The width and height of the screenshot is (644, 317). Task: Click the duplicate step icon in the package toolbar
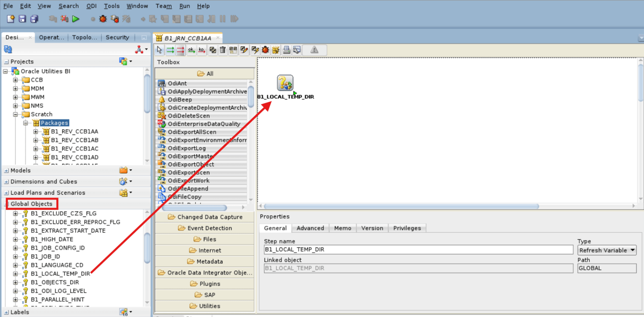pyautogui.click(x=213, y=50)
